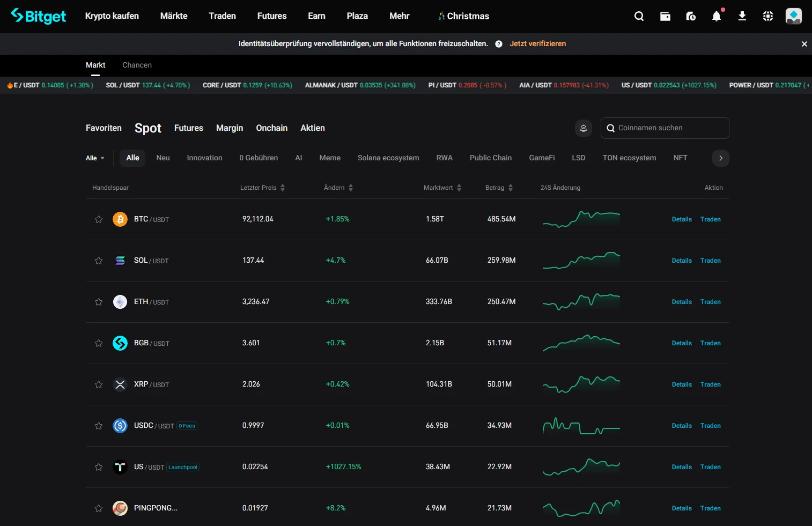Viewport: 812px width, 526px height.
Task: Focus the Coinnamen suchen search field
Action: click(x=665, y=128)
